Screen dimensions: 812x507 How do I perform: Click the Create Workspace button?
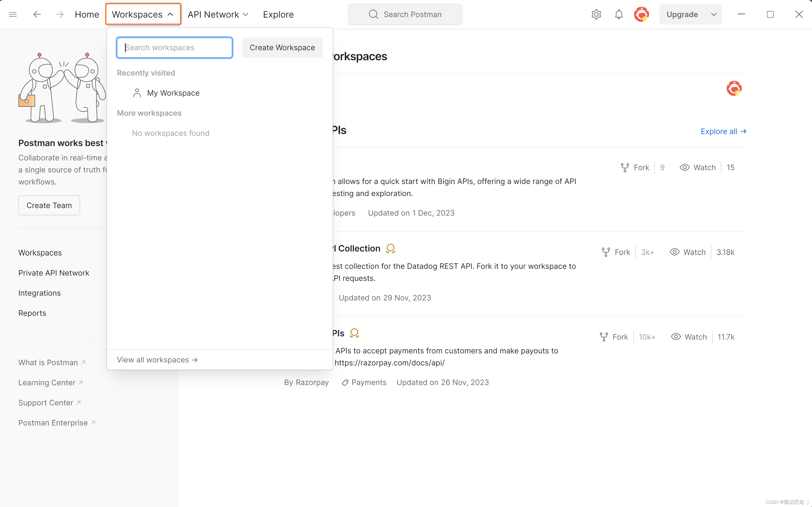coord(282,48)
